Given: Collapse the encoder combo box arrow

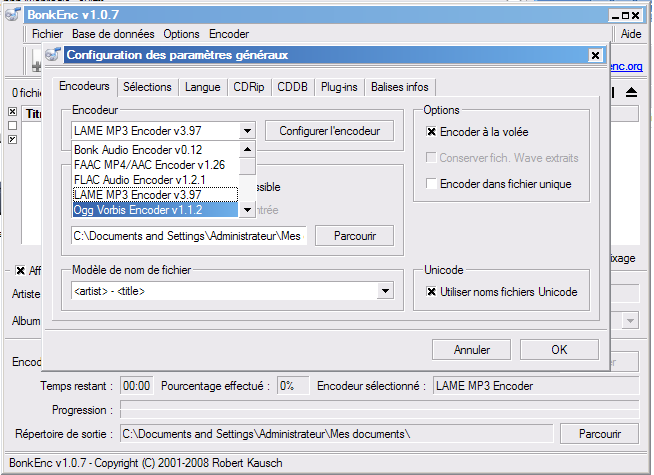Looking at the screenshot, I should click(x=247, y=131).
